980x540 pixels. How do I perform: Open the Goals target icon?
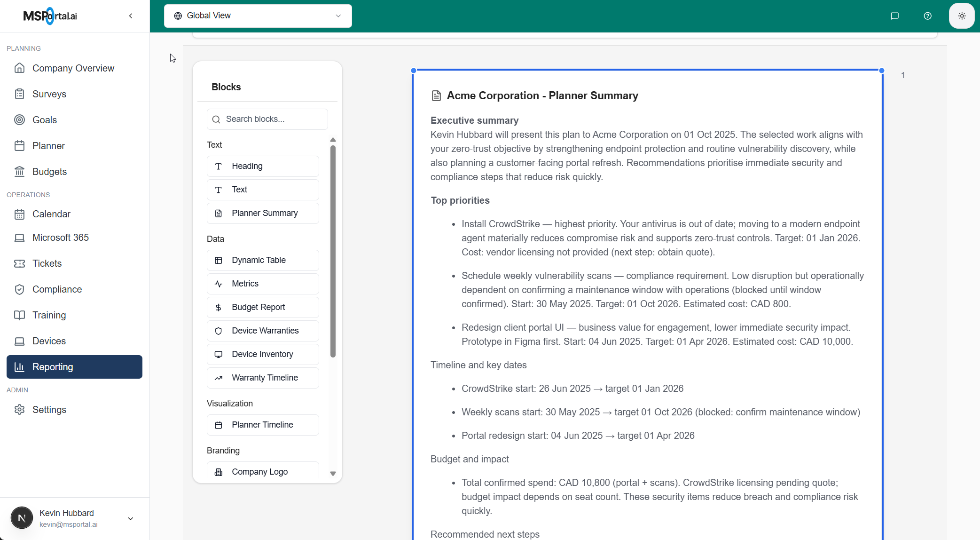tap(19, 120)
